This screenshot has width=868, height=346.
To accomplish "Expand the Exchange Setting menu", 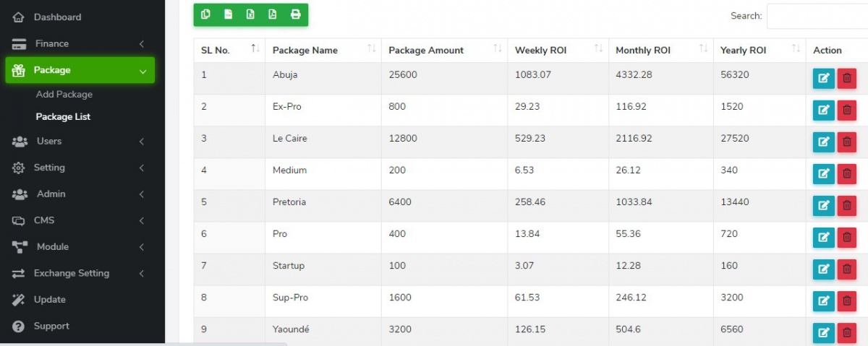I will click(x=80, y=273).
